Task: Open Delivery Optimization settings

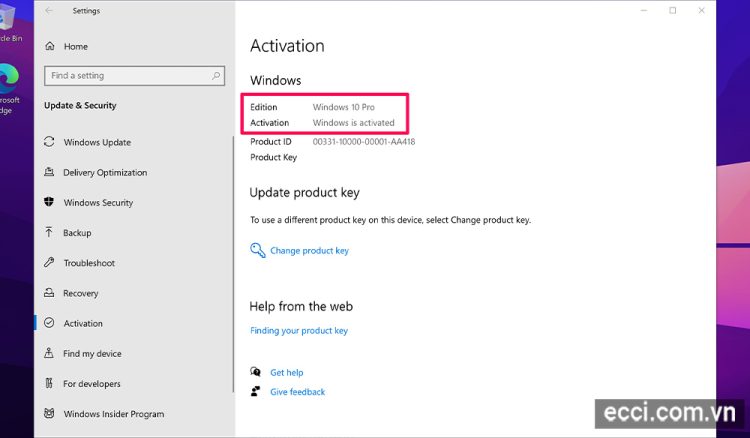Action: click(x=105, y=173)
